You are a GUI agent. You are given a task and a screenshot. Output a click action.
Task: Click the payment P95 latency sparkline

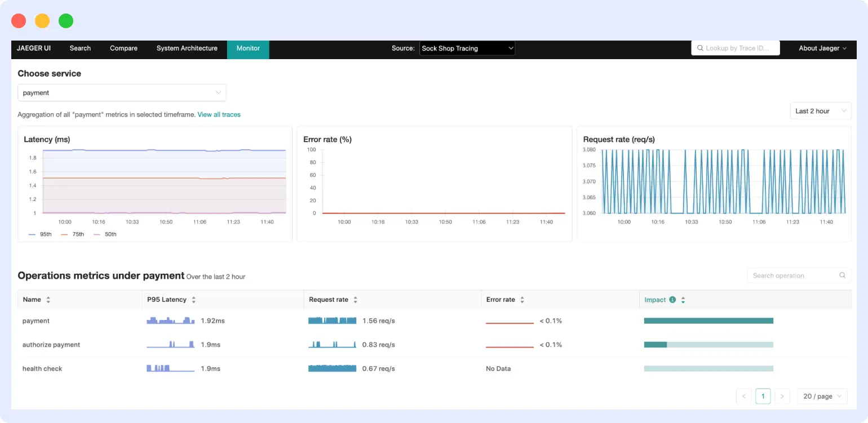pyautogui.click(x=170, y=320)
